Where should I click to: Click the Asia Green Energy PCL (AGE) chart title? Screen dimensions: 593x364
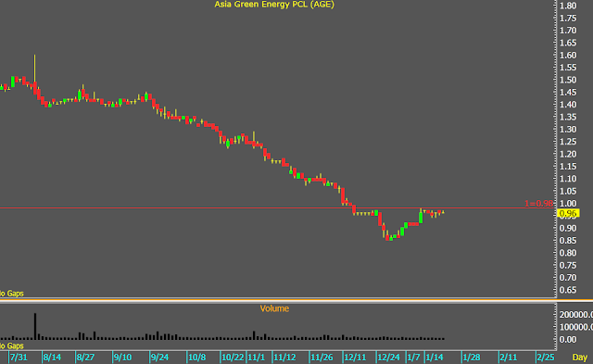click(x=274, y=5)
